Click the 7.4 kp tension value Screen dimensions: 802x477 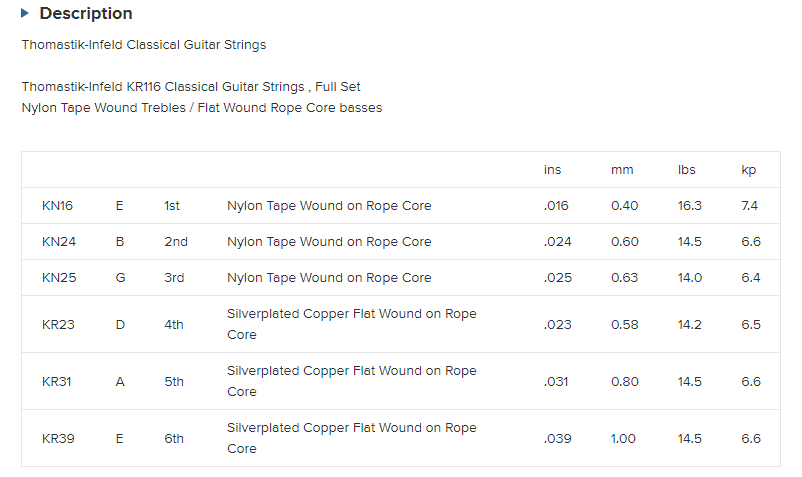pyautogui.click(x=750, y=206)
